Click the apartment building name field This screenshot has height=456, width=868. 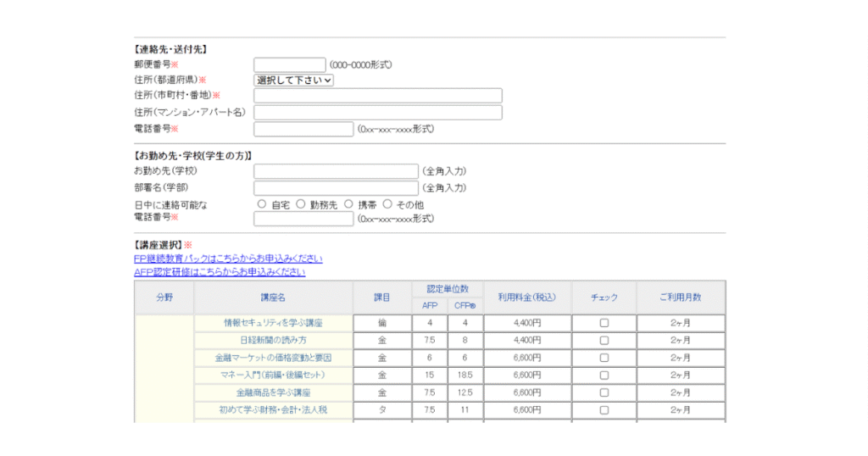pos(377,113)
